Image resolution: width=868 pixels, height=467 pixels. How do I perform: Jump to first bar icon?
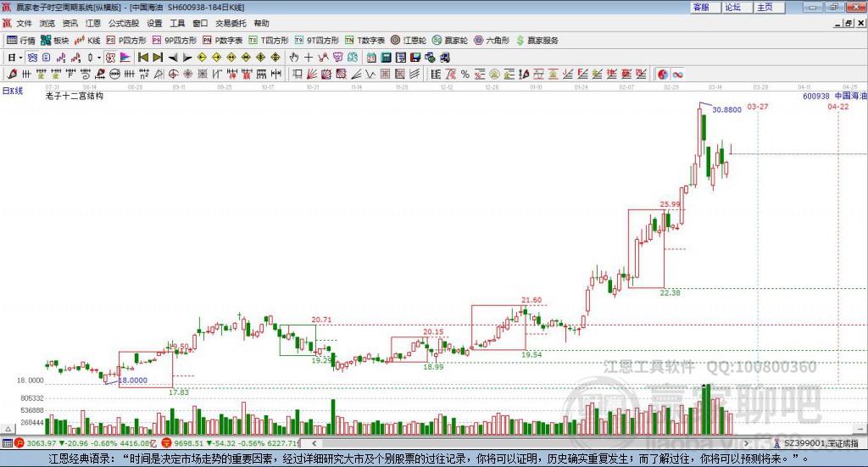tap(142, 58)
